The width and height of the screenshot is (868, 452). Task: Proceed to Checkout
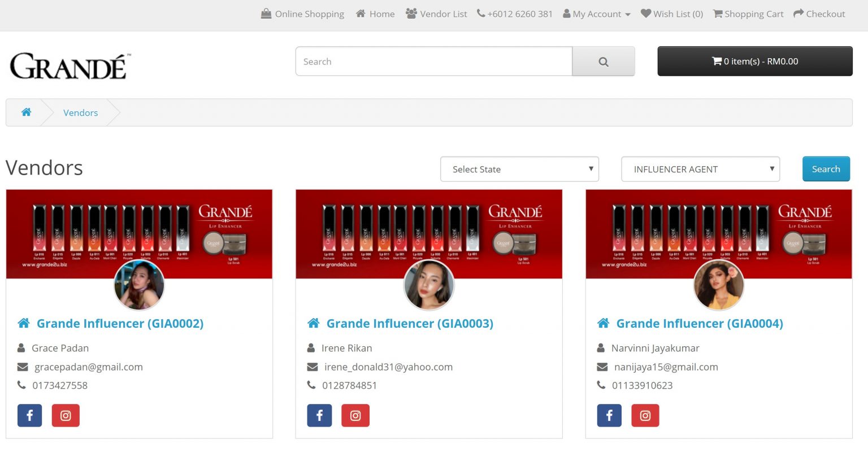click(x=819, y=14)
